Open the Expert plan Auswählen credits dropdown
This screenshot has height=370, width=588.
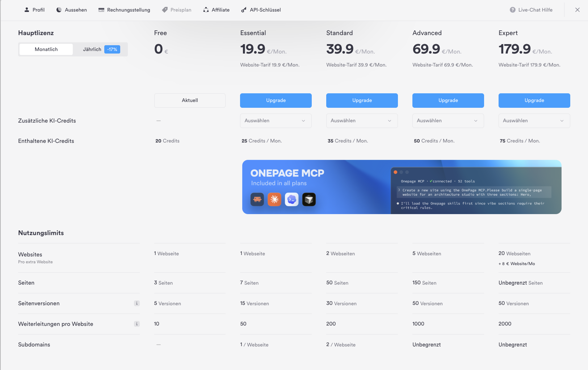(x=534, y=121)
